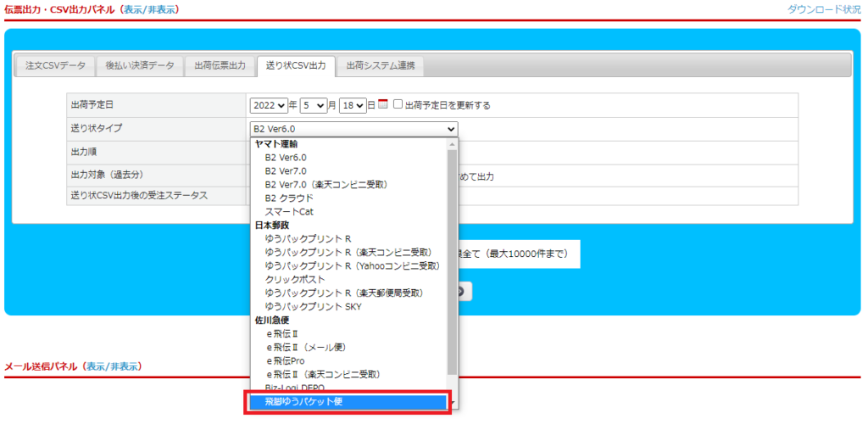Click the dropdown scrollbar up arrow
This screenshot has height=424, width=868.
pyautogui.click(x=453, y=144)
